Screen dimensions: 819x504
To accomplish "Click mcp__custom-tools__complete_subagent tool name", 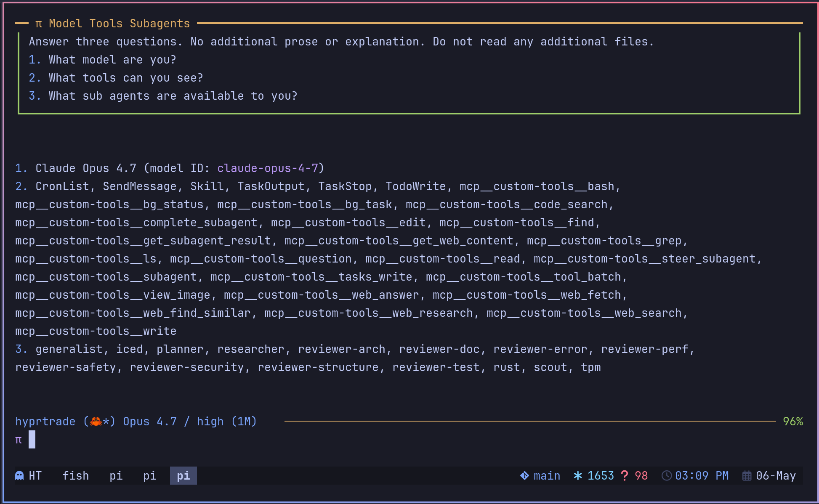I will coord(136,223).
